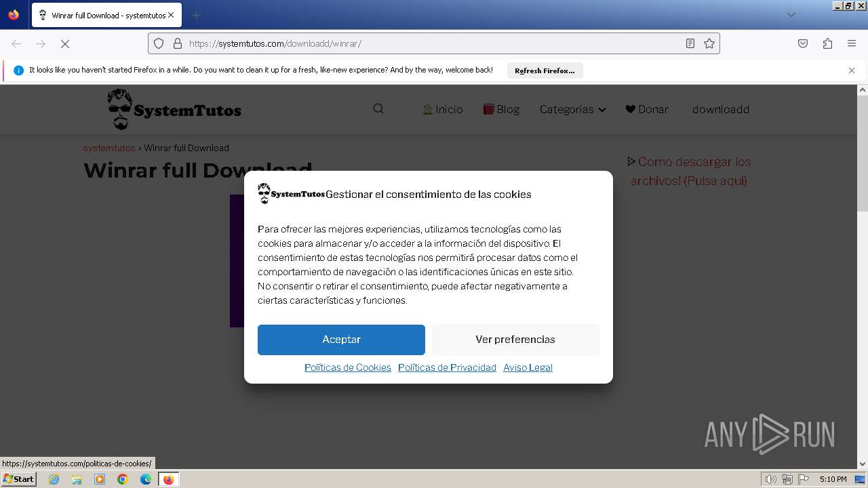Screen dimensions: 868x488
Task: Click the Ver preferencias button
Action: click(515, 340)
